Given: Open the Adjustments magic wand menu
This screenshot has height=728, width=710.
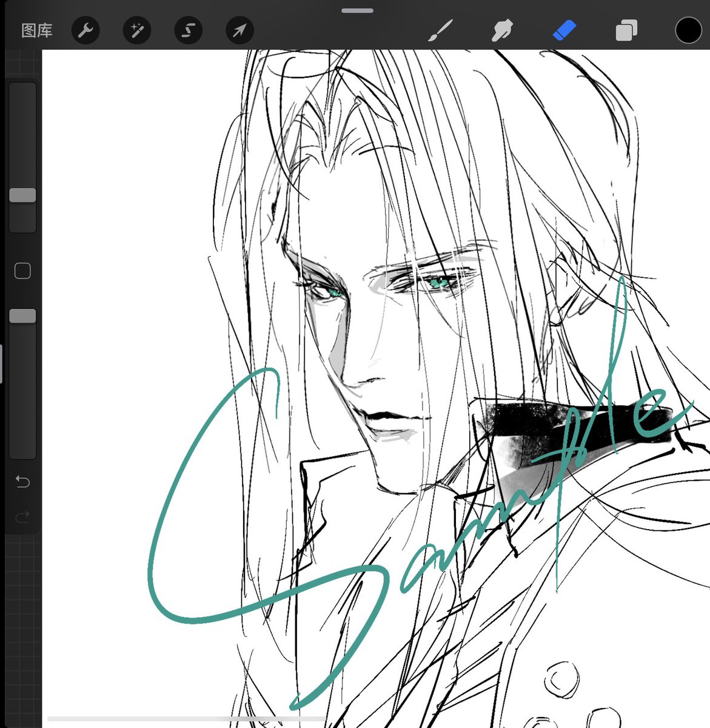Looking at the screenshot, I should pyautogui.click(x=137, y=30).
